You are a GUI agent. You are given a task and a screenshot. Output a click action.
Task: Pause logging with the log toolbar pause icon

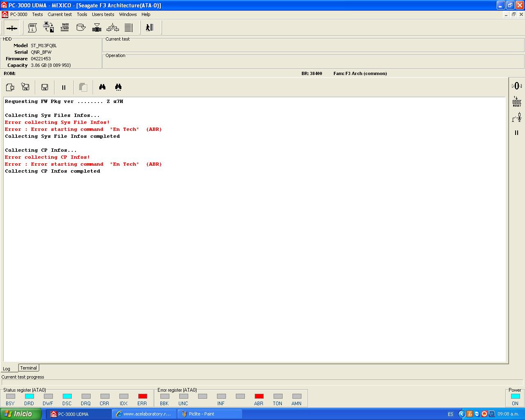(x=64, y=87)
